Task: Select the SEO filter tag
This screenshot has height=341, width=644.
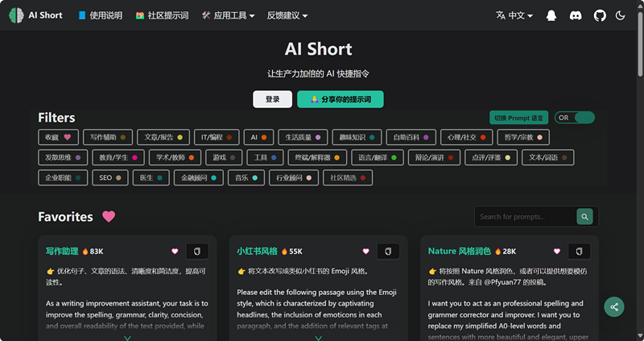Action: pyautogui.click(x=110, y=177)
